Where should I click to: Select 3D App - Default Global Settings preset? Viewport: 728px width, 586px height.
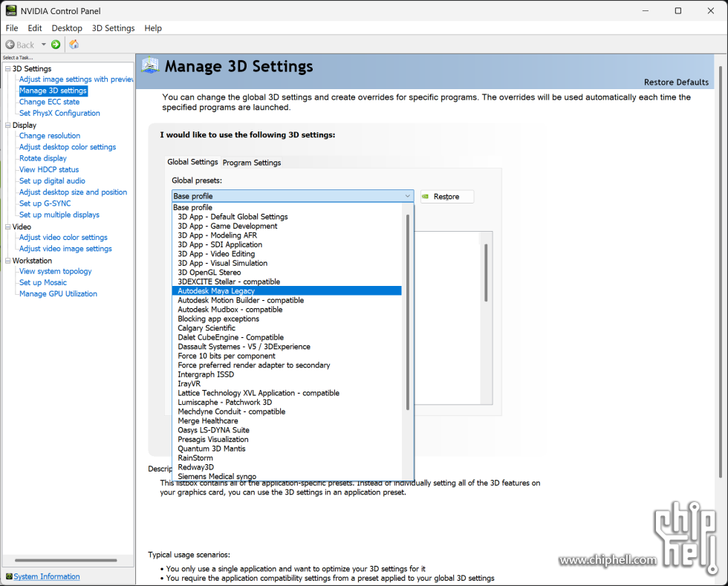(287, 217)
